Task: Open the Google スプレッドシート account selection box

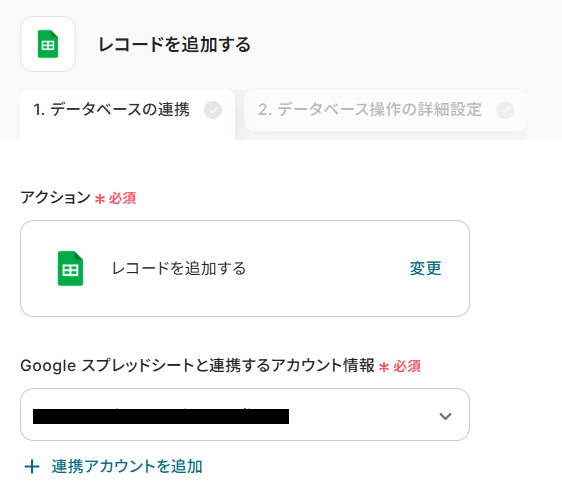Action: click(x=245, y=414)
